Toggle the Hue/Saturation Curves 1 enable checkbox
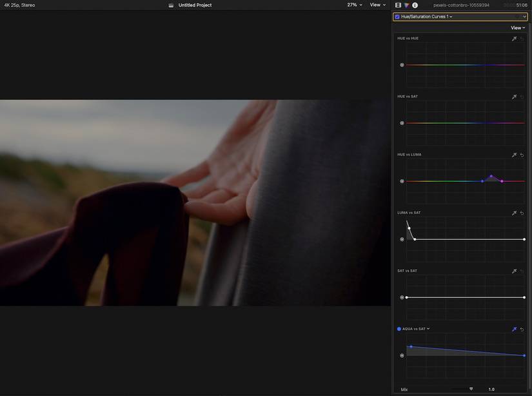The height and width of the screenshot is (396, 532). (x=396, y=15)
